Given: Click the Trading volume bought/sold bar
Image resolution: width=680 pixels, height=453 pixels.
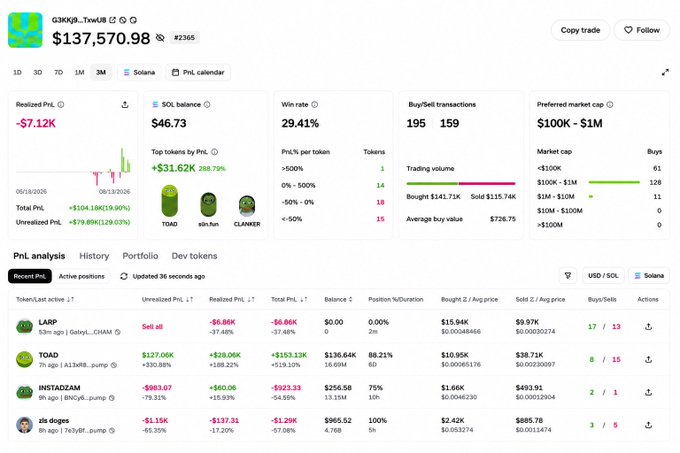Looking at the screenshot, I should (461, 183).
